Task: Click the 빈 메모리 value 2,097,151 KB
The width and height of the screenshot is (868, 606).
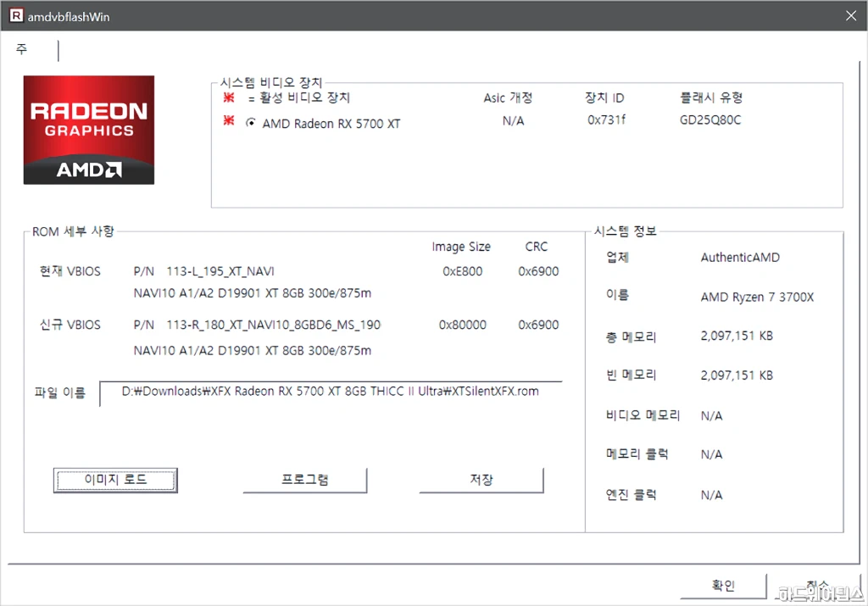Action: click(737, 375)
